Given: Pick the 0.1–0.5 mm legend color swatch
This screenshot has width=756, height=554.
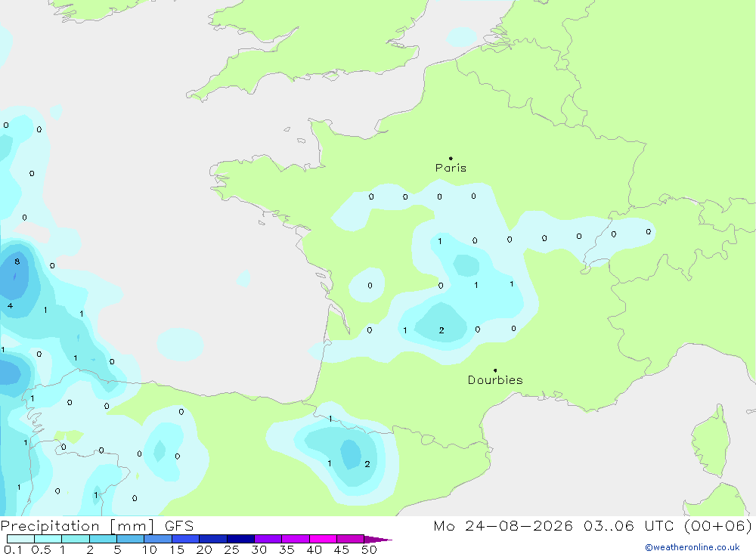Looking at the screenshot, I should [20, 539].
